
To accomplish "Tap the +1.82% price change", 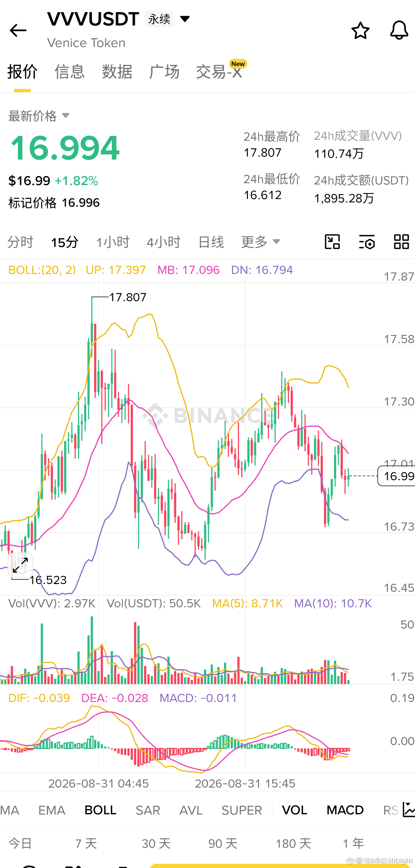I will (x=76, y=181).
